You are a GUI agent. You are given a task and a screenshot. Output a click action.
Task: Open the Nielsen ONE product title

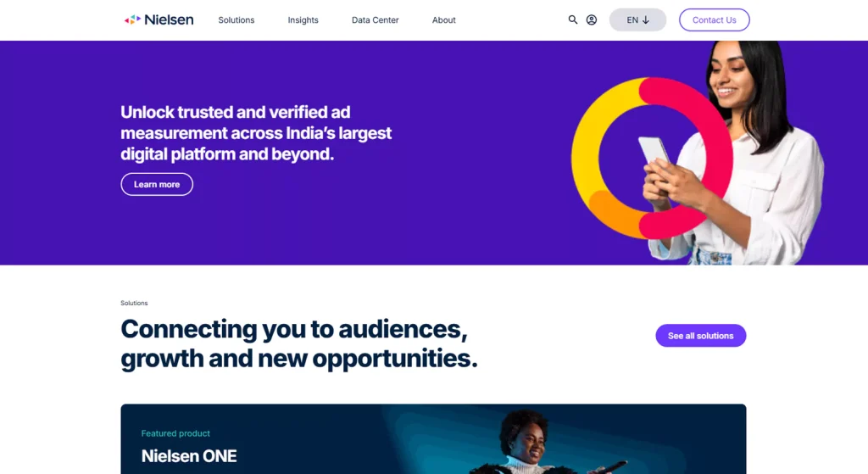(189, 456)
